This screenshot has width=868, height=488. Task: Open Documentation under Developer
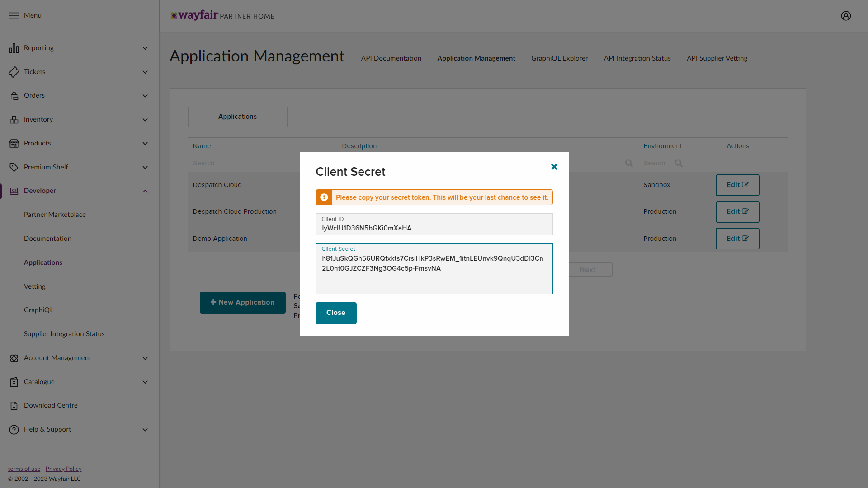[47, 239]
